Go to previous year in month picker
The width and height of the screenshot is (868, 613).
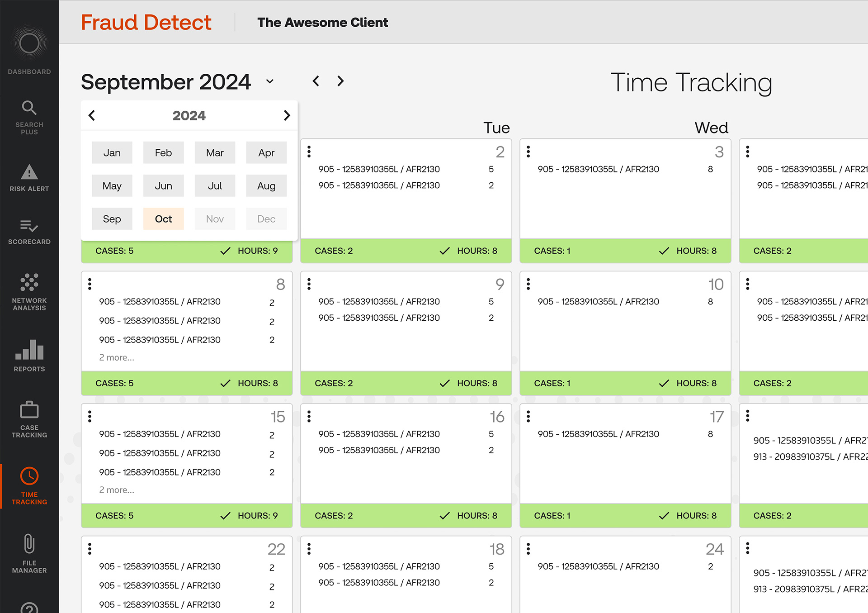click(x=92, y=115)
